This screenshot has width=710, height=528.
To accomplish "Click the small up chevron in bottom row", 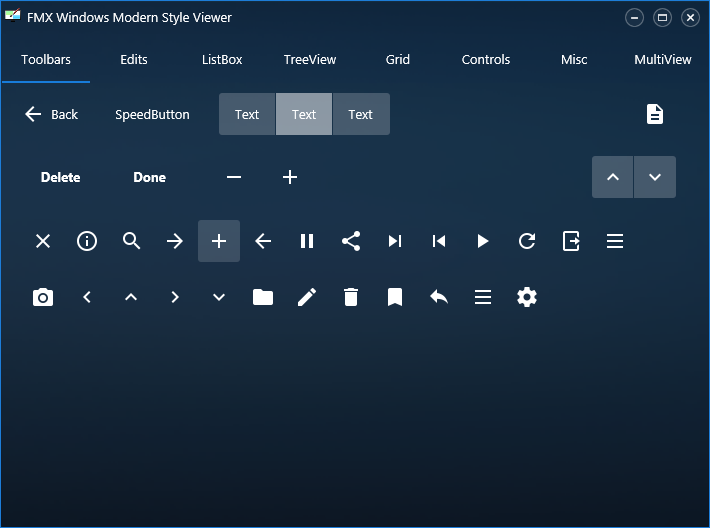I will pos(131,297).
